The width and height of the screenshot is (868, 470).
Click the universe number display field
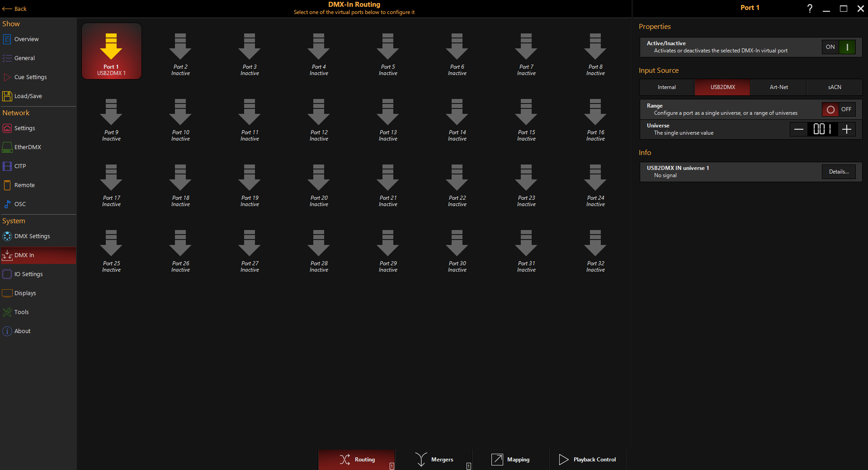click(x=823, y=129)
